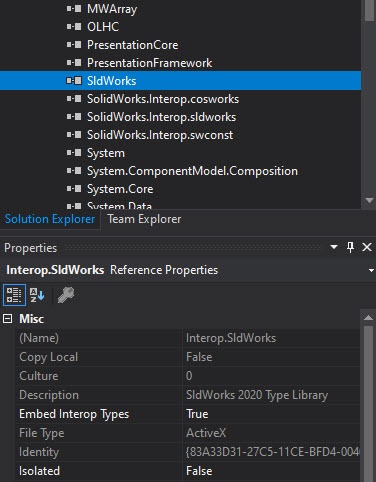Click the System.Core reference icon
Screen dimensions: 376x482
click(74, 189)
